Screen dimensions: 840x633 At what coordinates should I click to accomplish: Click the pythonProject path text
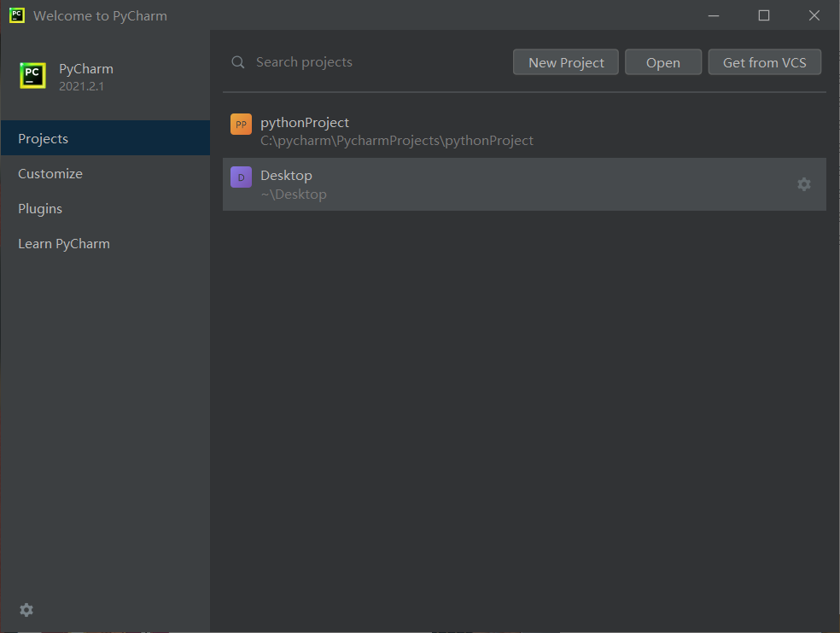pos(397,140)
